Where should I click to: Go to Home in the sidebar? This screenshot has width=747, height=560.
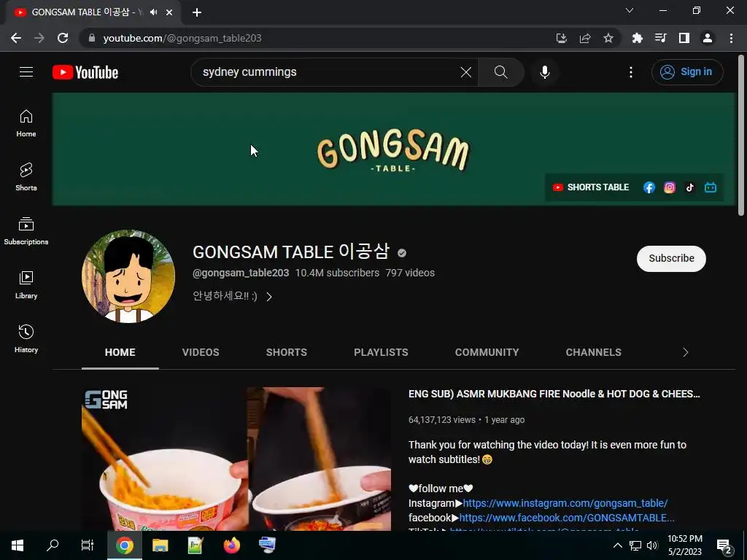(26, 123)
